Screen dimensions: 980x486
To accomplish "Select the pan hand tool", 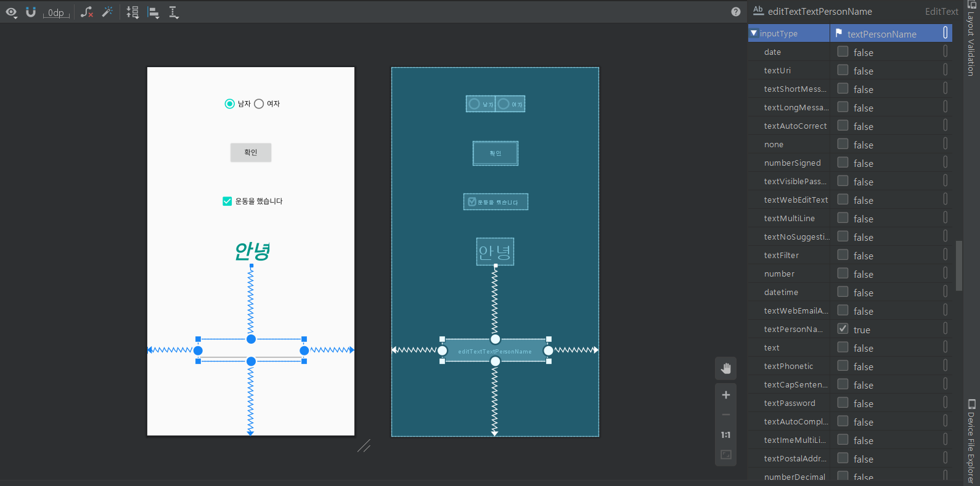I will 726,368.
